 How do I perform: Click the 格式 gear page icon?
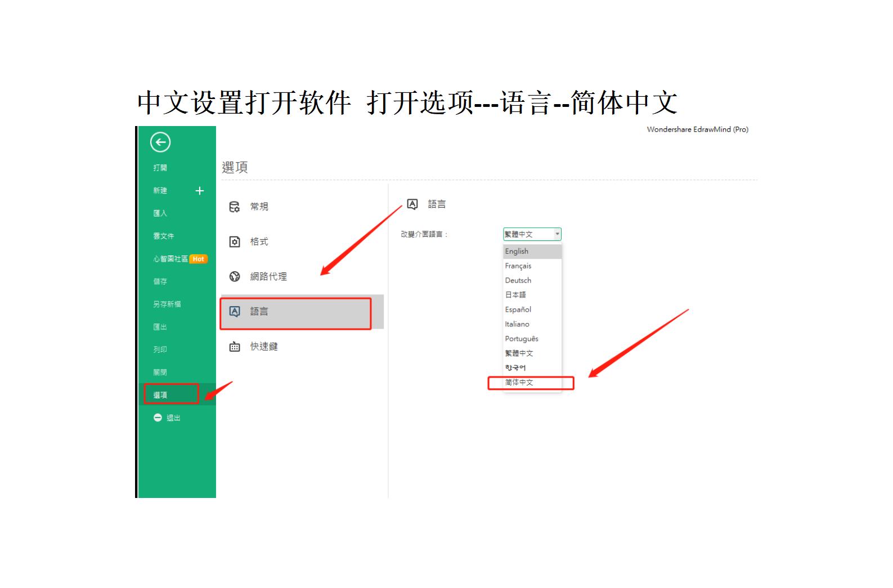[x=235, y=241]
